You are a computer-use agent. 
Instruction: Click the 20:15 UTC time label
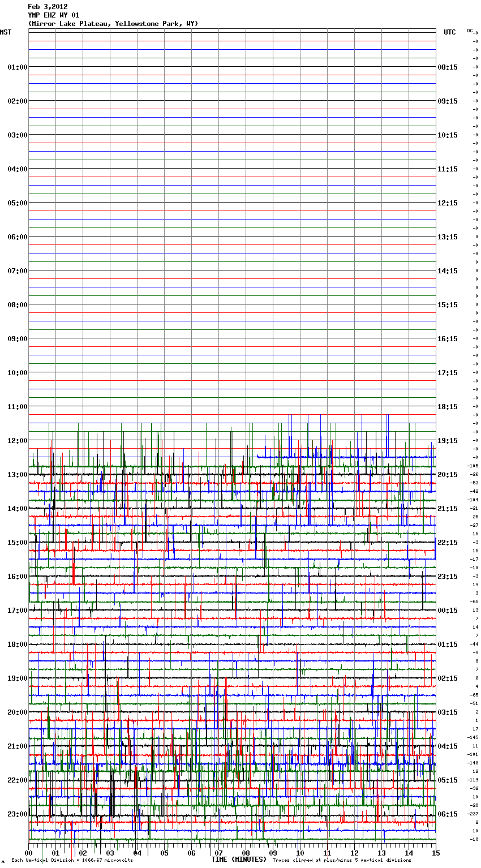tap(448, 475)
